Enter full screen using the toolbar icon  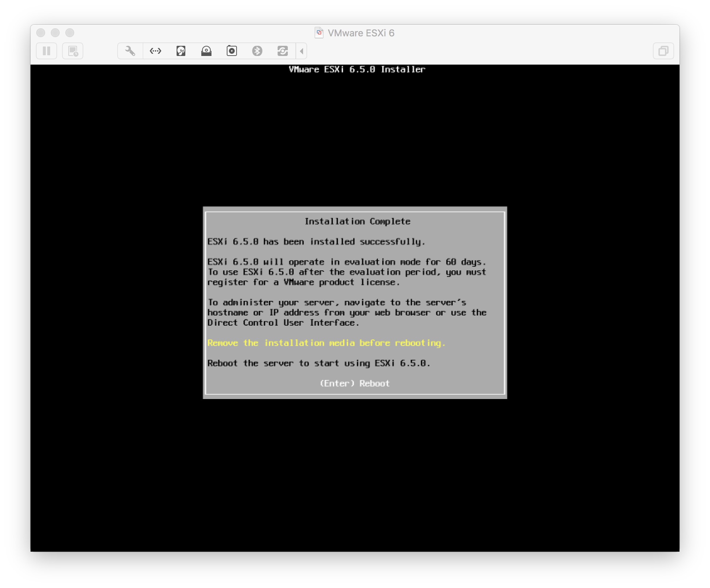663,51
